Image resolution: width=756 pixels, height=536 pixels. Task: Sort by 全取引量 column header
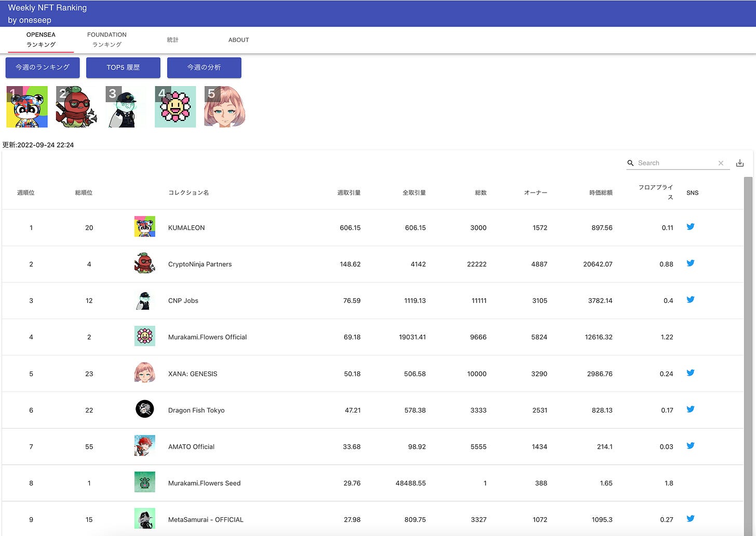pos(414,193)
